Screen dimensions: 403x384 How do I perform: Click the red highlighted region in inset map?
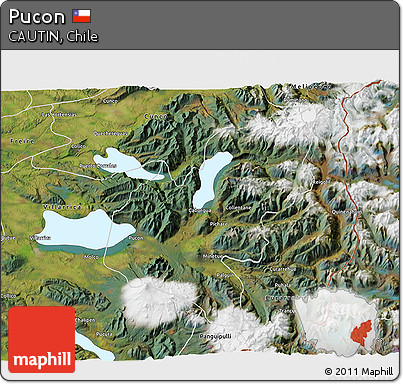click(x=361, y=334)
